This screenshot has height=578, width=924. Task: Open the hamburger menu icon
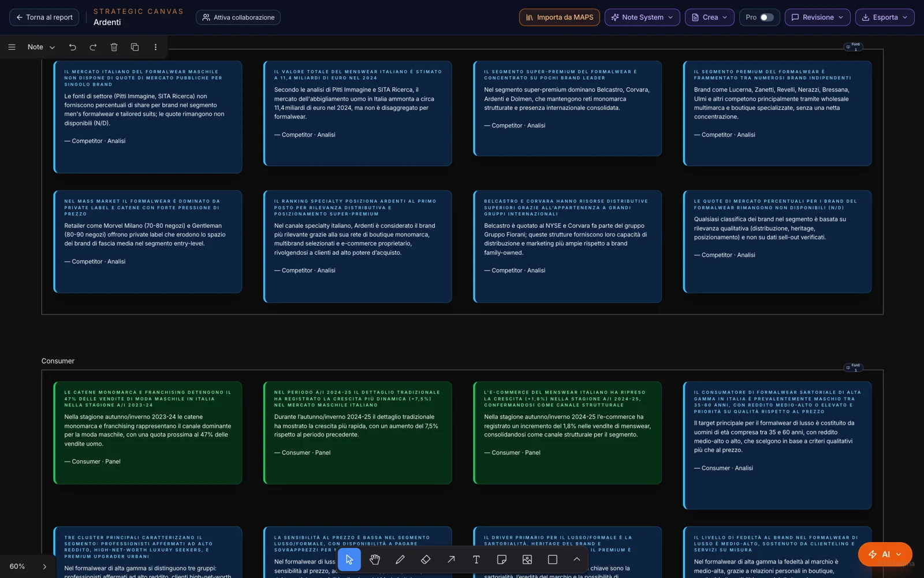(12, 47)
